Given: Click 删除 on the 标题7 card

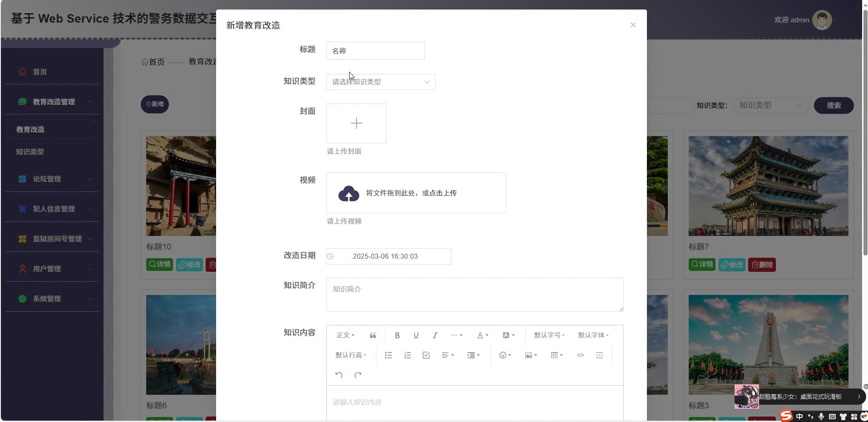Looking at the screenshot, I should tap(762, 265).
